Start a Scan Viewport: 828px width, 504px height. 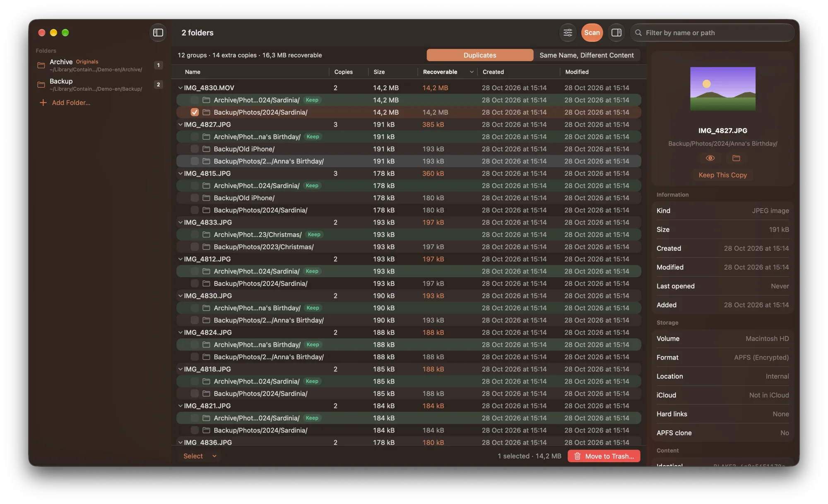(592, 33)
